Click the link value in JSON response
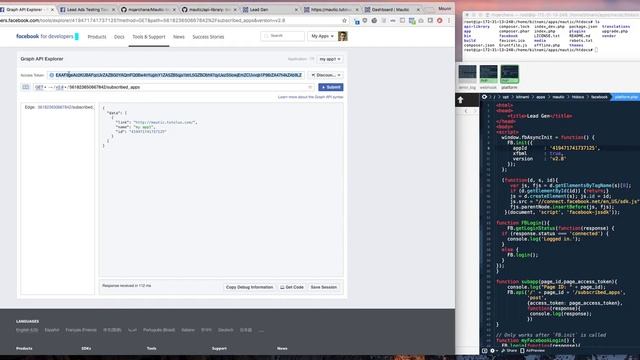The width and height of the screenshot is (640, 360). click(165, 122)
